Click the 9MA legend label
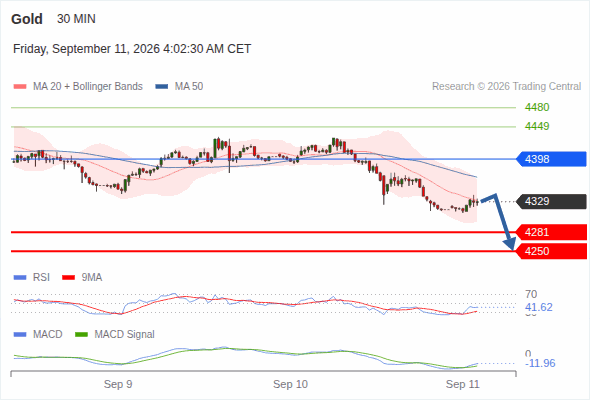 [x=92, y=278]
